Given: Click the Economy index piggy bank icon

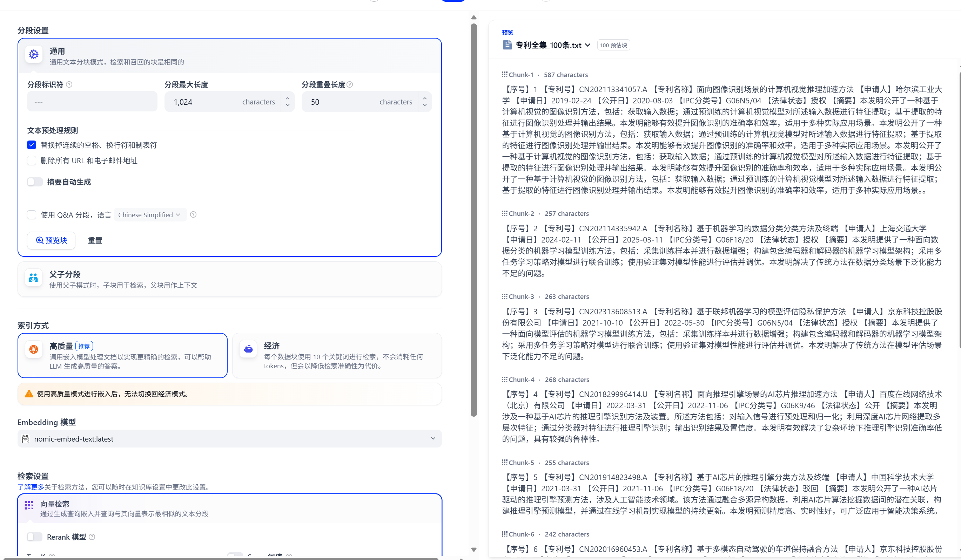Looking at the screenshot, I should [248, 349].
